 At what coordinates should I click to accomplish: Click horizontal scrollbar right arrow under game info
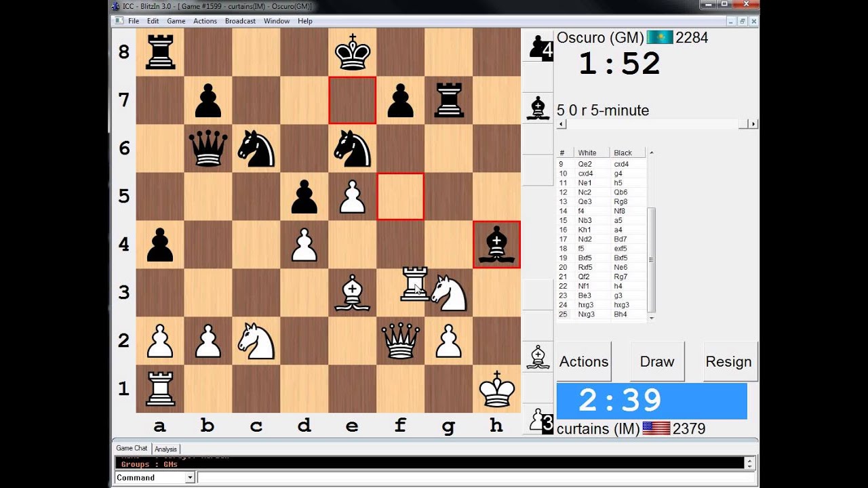(753, 124)
